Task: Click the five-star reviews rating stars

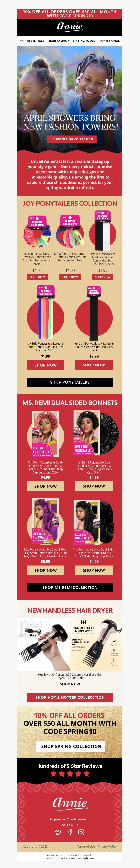Action: (x=70, y=774)
